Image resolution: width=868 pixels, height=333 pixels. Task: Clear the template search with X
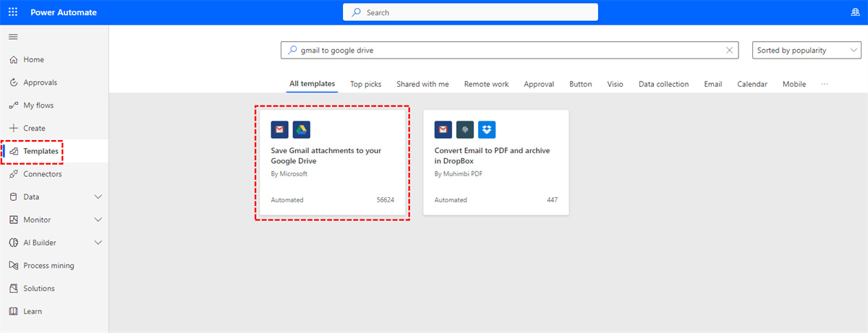pyautogui.click(x=729, y=51)
